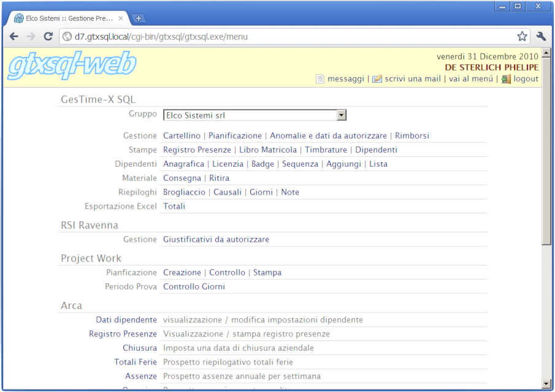
Task: Close the Elco Sistemi tab
Action: point(121,18)
